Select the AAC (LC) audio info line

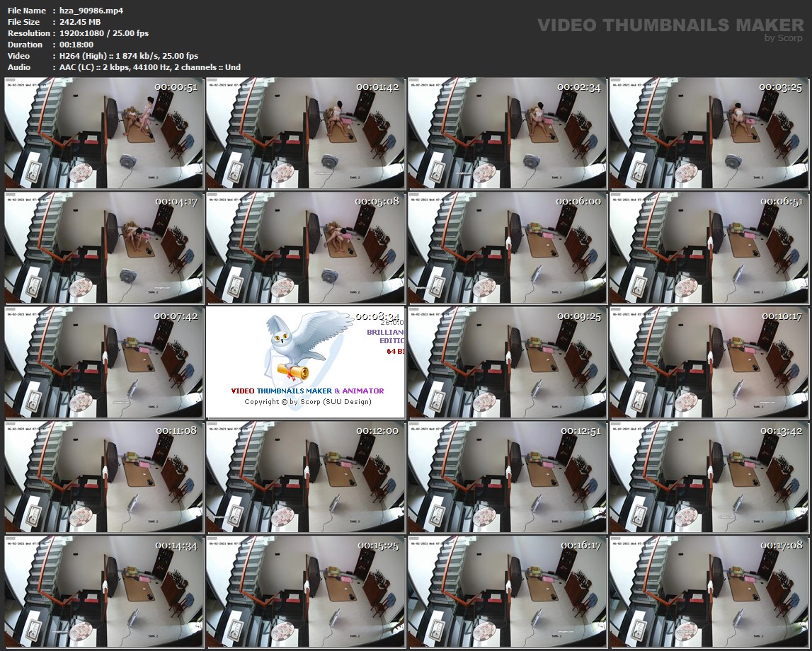150,67
